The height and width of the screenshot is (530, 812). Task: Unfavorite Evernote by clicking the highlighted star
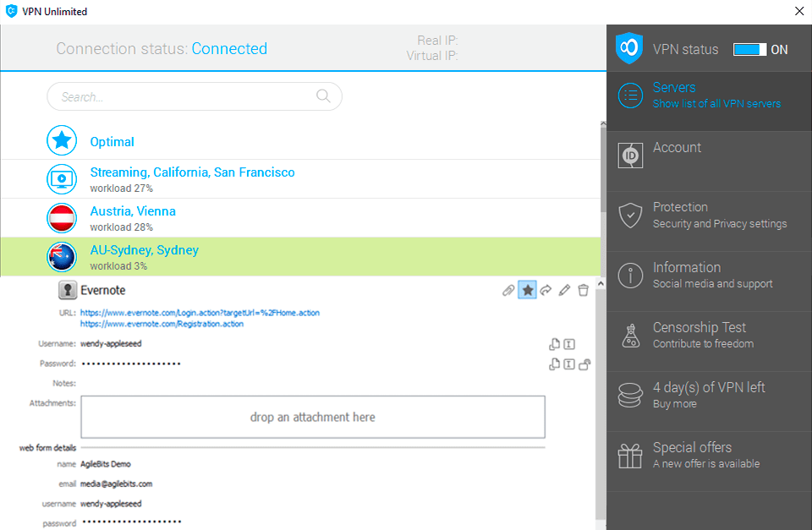tap(527, 289)
